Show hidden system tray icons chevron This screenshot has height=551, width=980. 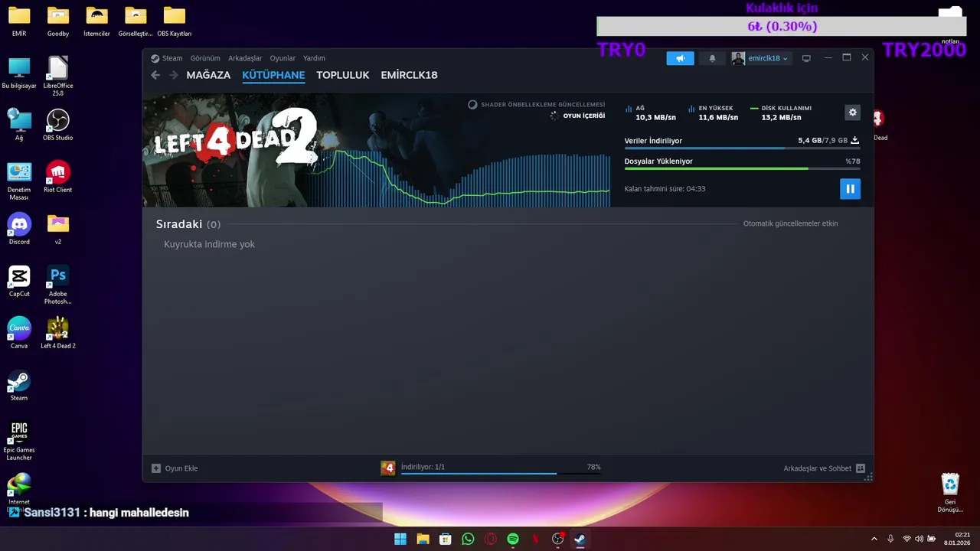point(874,539)
